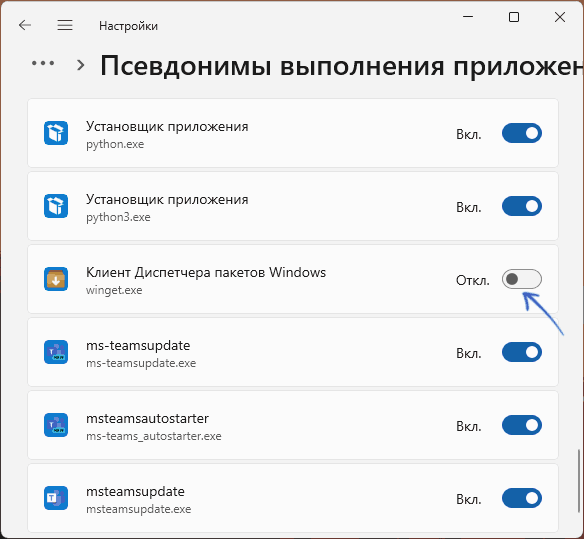Switch off the msteamsupdate.exe toggle
The width and height of the screenshot is (584, 539).
click(522, 498)
